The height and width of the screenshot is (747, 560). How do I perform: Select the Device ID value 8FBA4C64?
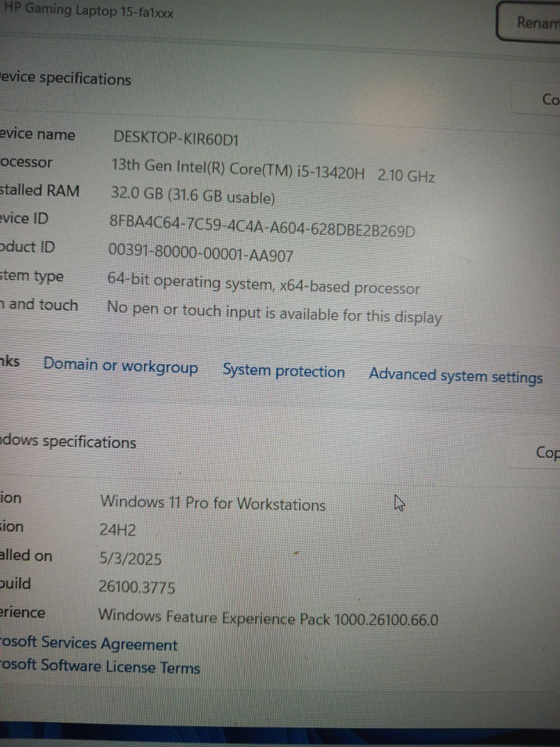[x=262, y=226]
